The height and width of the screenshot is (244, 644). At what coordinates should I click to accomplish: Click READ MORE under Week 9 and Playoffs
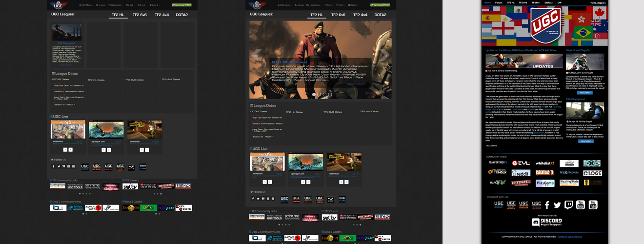[x=584, y=92]
